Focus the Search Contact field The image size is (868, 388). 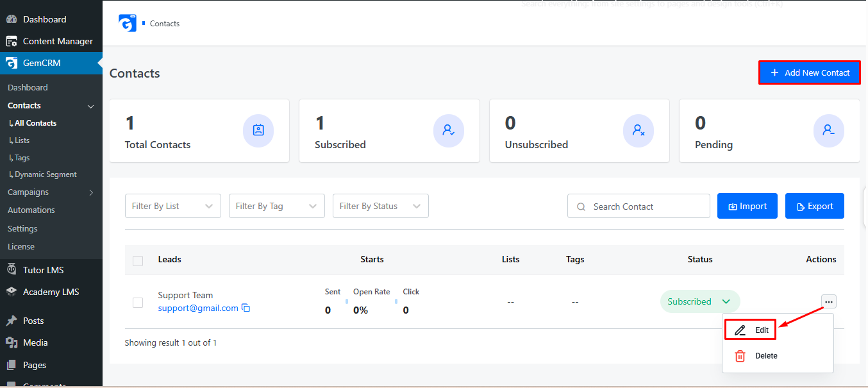coord(638,206)
